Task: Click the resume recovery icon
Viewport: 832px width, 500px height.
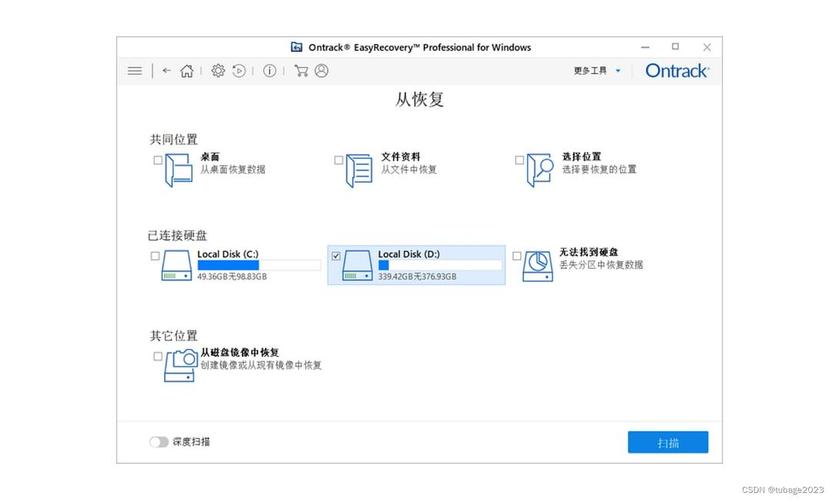Action: click(239, 71)
